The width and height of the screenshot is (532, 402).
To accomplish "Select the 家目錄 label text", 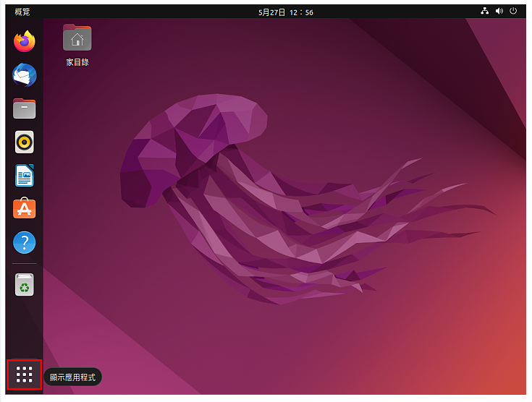I will tap(77, 62).
